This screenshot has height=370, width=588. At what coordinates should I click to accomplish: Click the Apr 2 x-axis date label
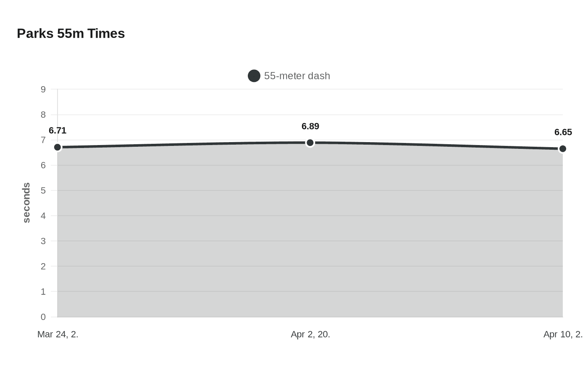(x=310, y=334)
